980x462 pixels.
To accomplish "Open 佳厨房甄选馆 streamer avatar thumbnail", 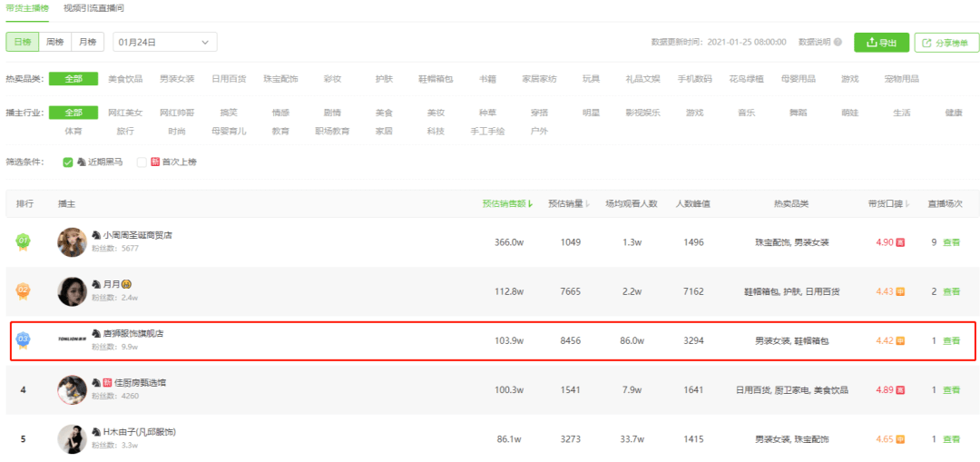I will pyautogui.click(x=72, y=390).
